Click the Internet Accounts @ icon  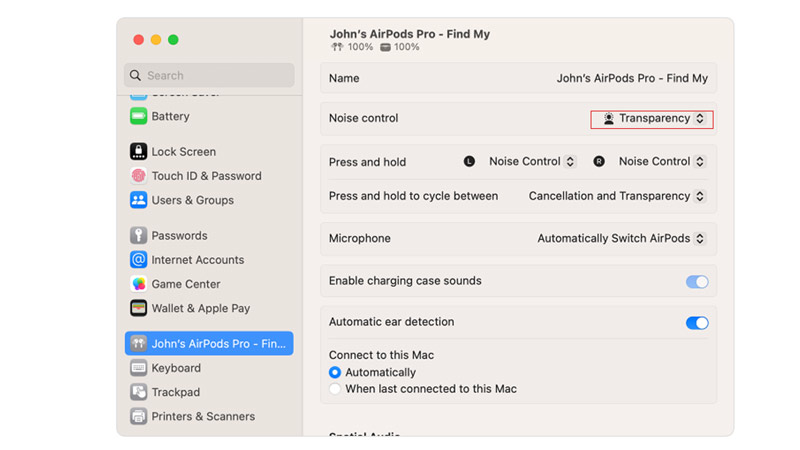click(x=138, y=260)
